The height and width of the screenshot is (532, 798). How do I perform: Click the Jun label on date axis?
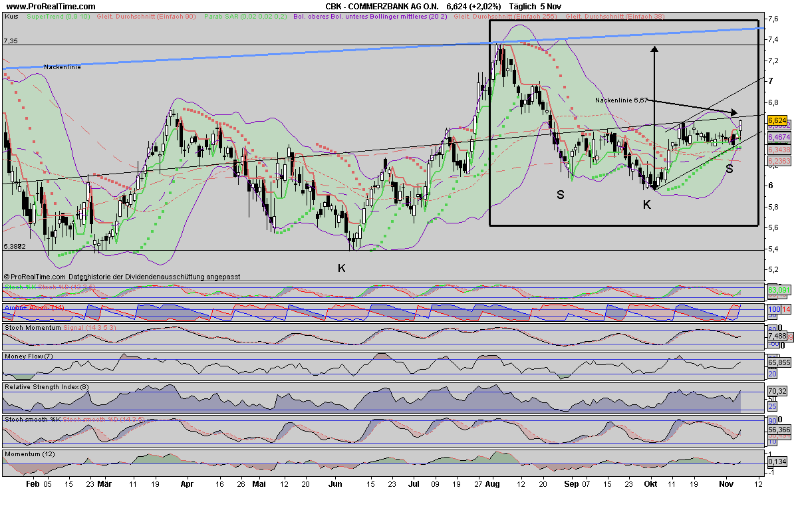pyautogui.click(x=336, y=485)
